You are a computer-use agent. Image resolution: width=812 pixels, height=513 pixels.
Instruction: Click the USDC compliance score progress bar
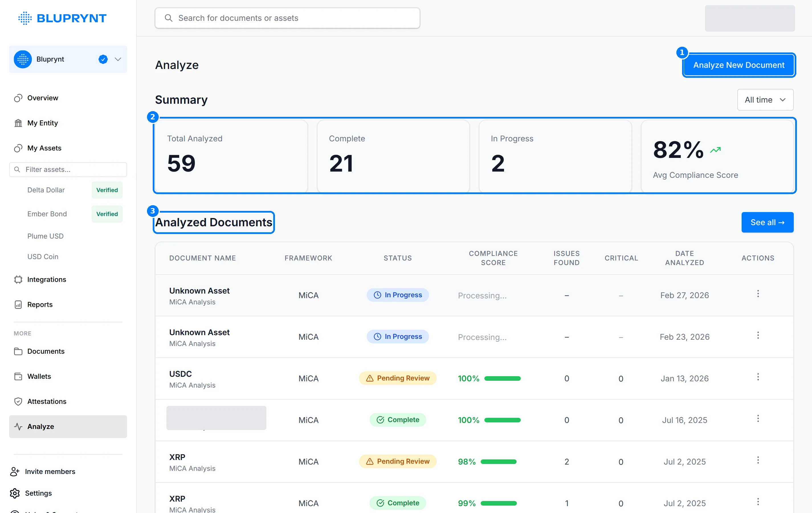click(502, 378)
